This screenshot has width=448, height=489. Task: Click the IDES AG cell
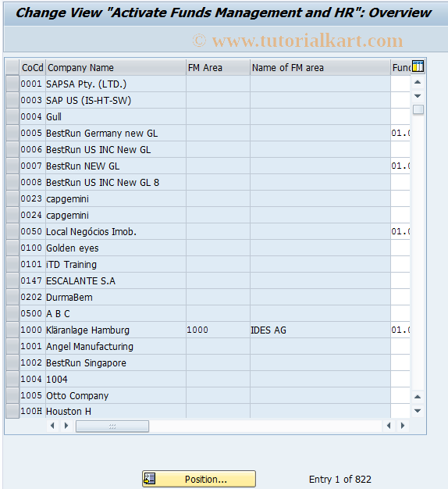click(320, 330)
